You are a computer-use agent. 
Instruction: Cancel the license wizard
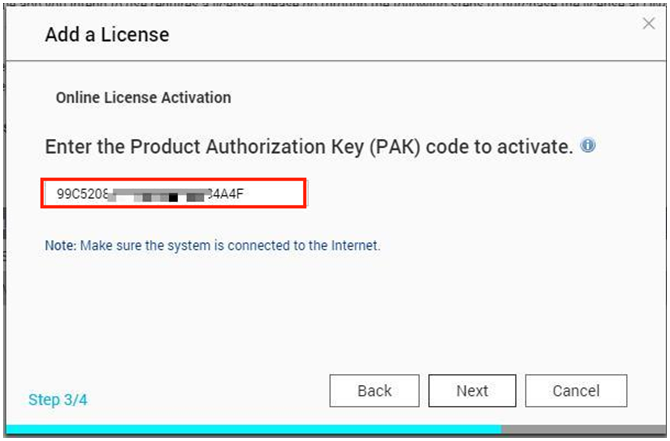[x=576, y=391]
